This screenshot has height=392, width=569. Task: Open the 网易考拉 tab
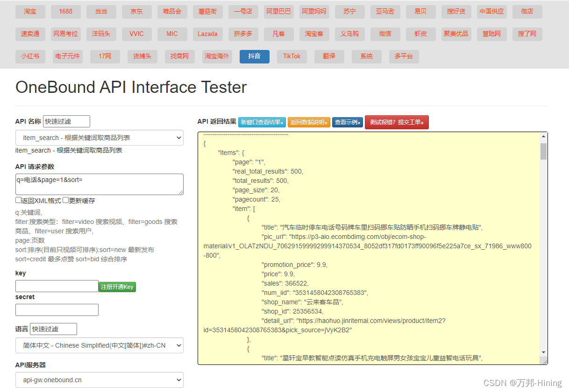(66, 34)
